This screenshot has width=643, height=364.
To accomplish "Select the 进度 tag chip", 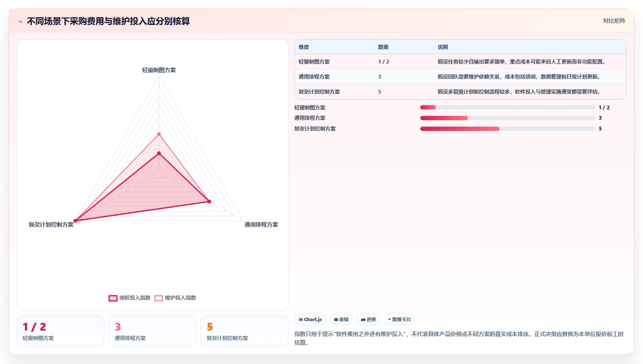I will click(368, 319).
